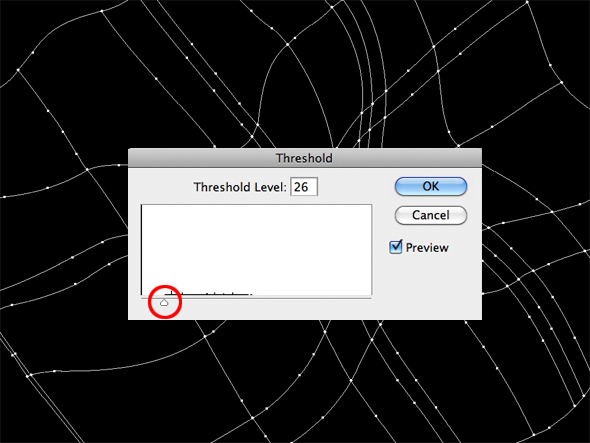
Task: Click the checkmark icon next to Preview
Action: click(x=395, y=247)
